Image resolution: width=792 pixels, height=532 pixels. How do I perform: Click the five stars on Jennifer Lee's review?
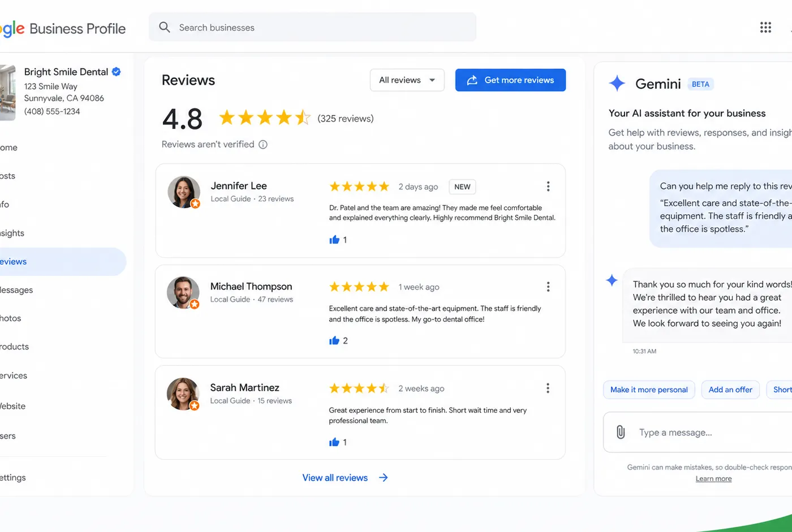(359, 187)
